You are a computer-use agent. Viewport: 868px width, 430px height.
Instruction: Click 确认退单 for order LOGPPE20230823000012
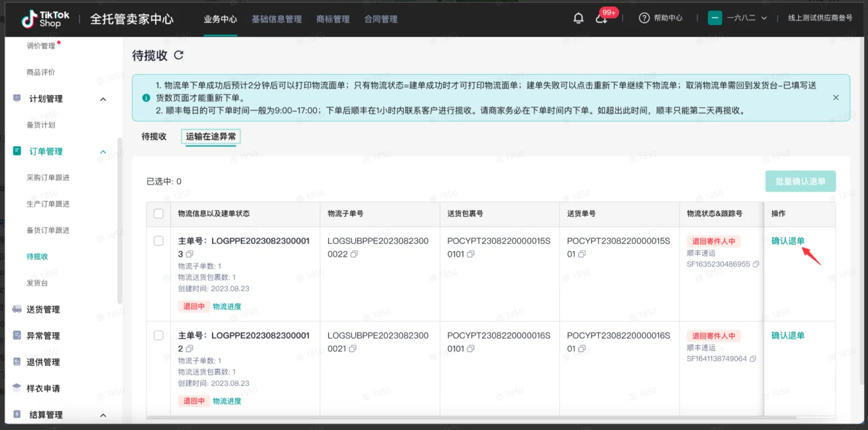pos(788,336)
